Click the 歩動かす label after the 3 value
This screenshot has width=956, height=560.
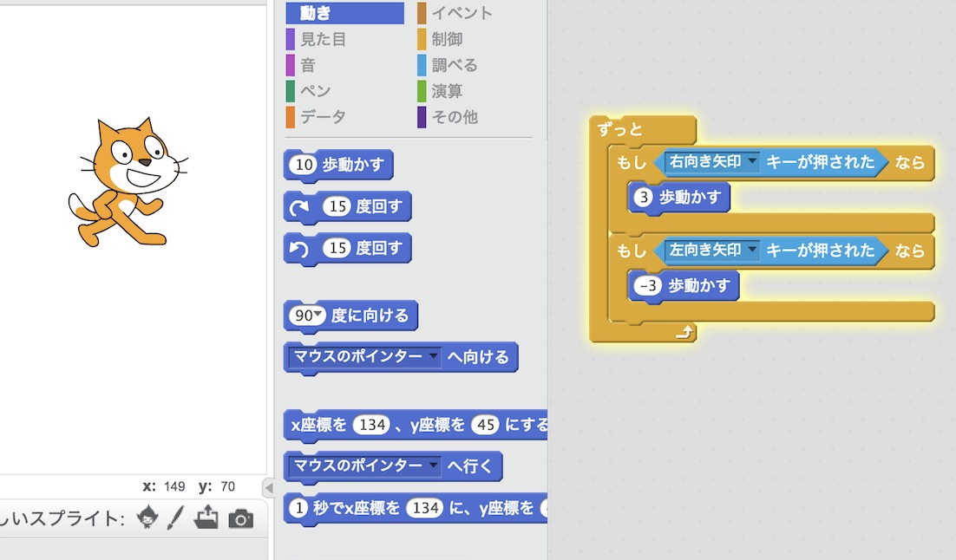pos(691,198)
